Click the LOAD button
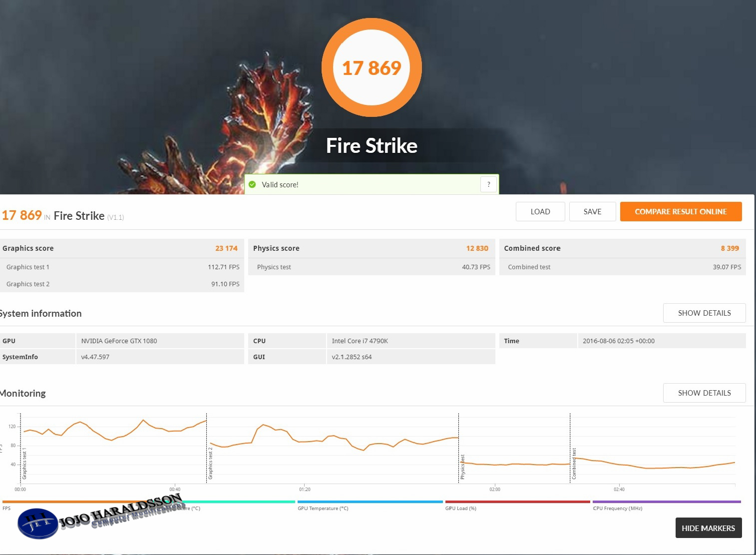The height and width of the screenshot is (555, 756). tap(540, 211)
